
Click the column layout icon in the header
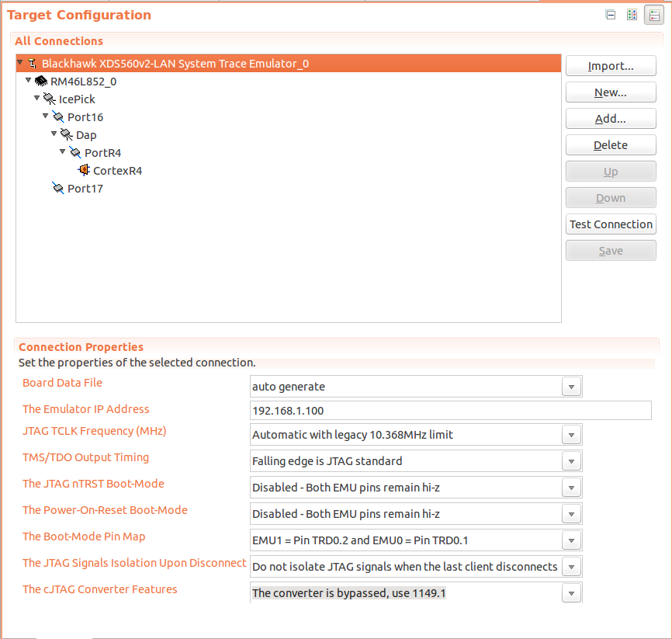pyautogui.click(x=632, y=15)
